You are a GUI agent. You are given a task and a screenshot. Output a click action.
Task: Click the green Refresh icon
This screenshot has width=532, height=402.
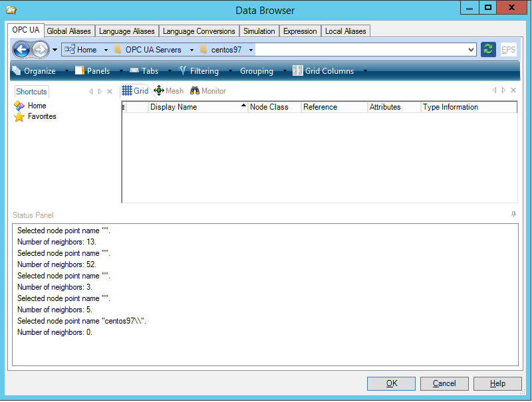click(x=488, y=50)
